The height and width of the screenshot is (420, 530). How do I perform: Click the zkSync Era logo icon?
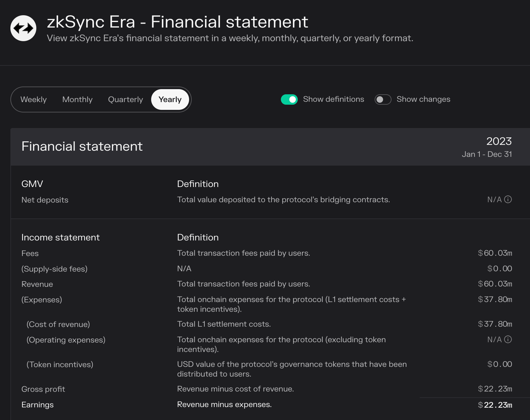tap(23, 28)
